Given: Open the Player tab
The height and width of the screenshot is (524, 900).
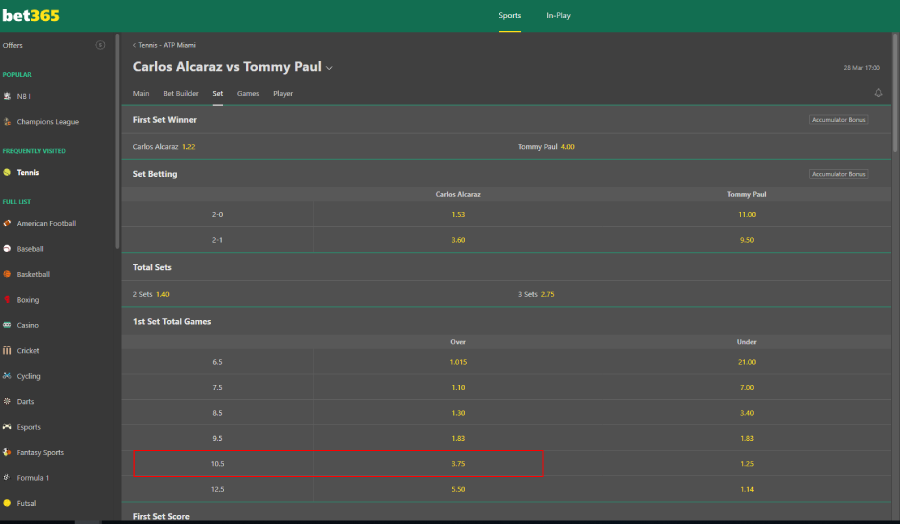Looking at the screenshot, I should coord(283,94).
